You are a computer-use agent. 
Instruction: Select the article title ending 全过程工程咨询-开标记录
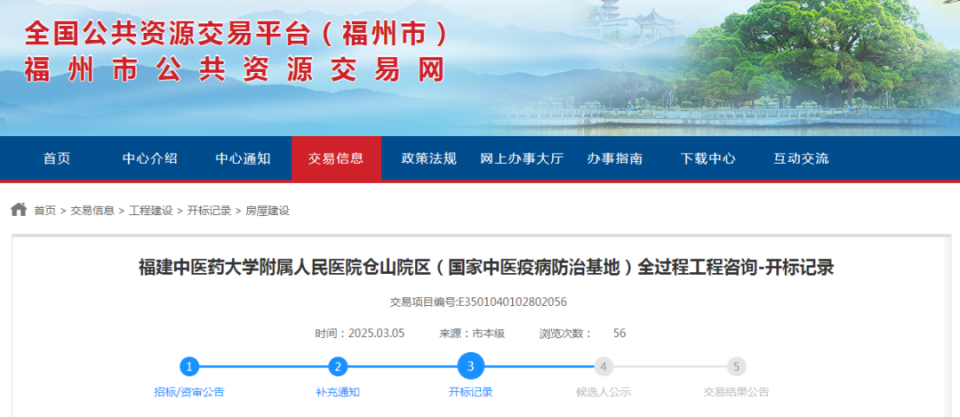click(486, 268)
